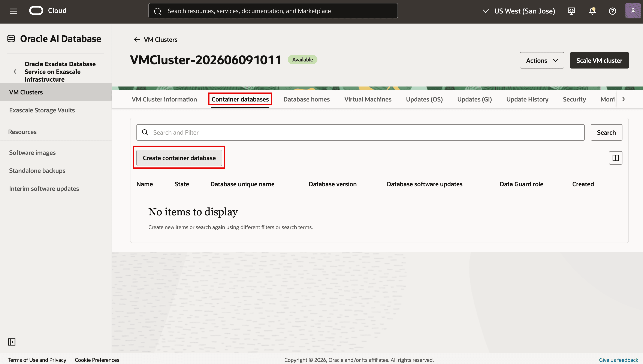Select VM Clusters in sidebar
Image resolution: width=643 pixels, height=364 pixels.
click(56, 92)
